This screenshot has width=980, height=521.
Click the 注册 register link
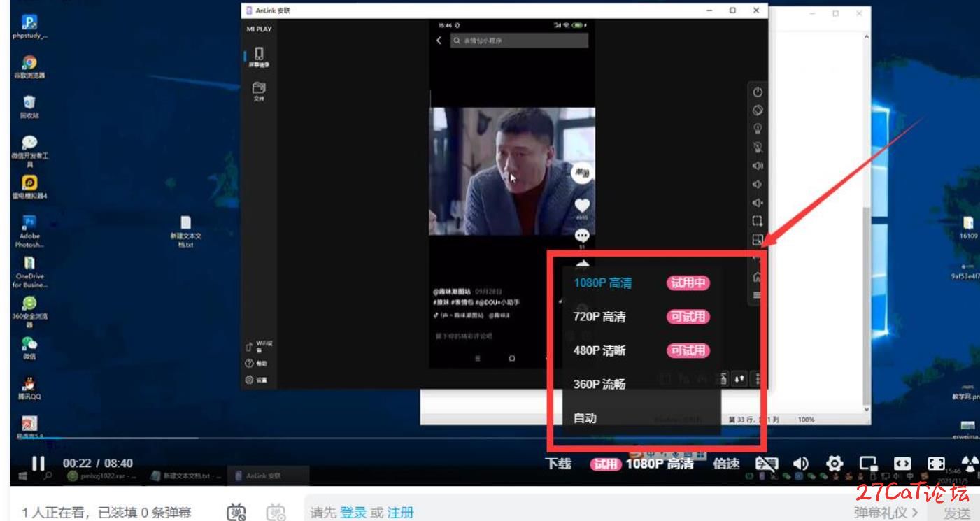click(x=400, y=513)
